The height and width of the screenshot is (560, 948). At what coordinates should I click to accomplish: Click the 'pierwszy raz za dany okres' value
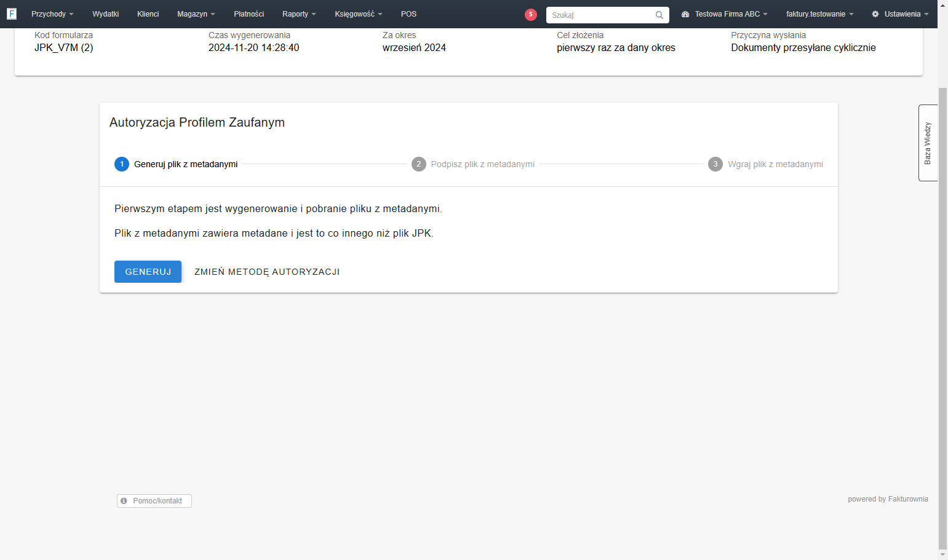[616, 48]
